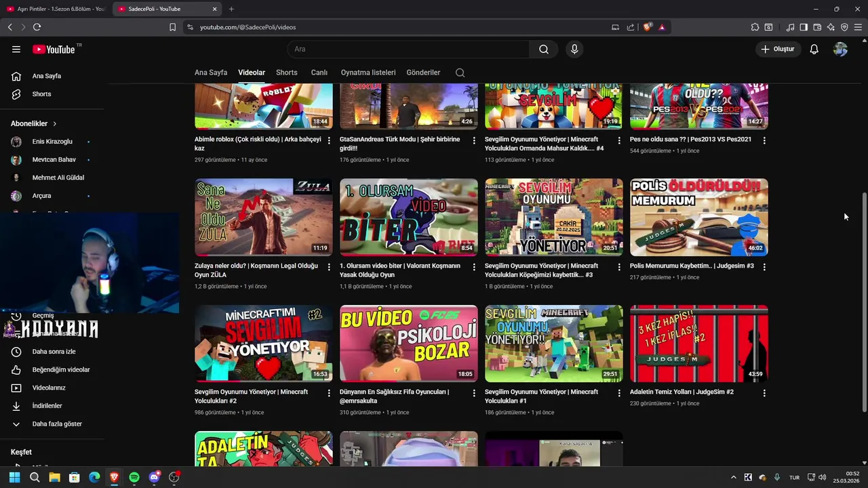
Task: Open Spotify from the taskbar
Action: (134, 477)
